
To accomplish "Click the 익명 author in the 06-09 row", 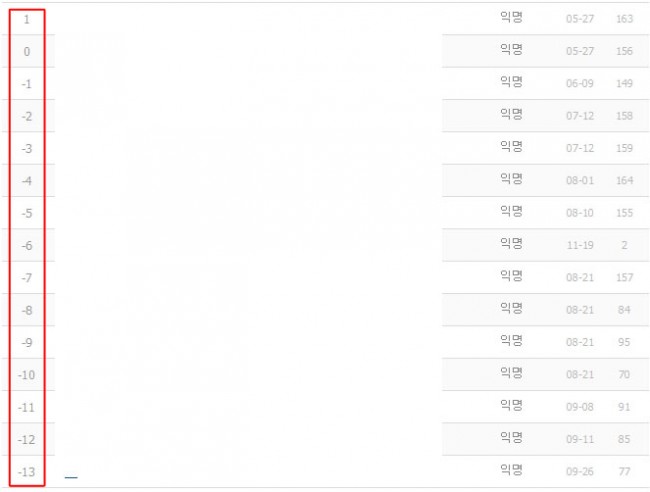I will point(511,82).
